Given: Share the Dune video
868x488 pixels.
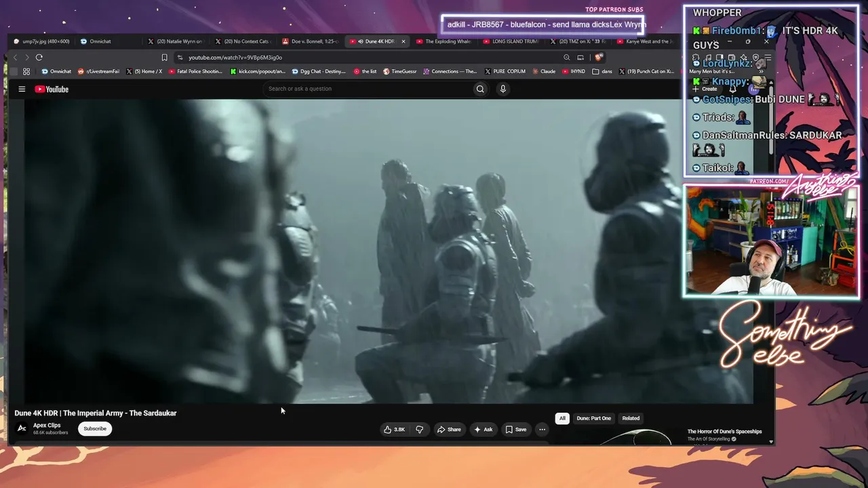Looking at the screenshot, I should [x=449, y=429].
